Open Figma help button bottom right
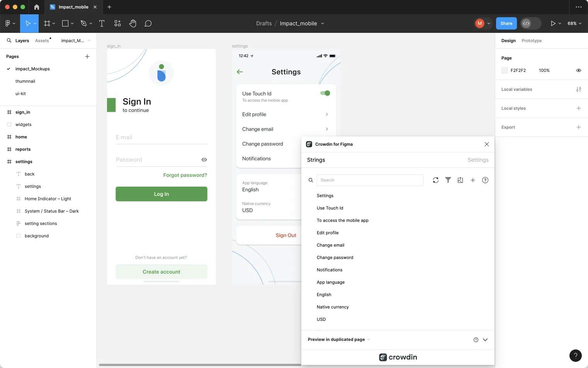Viewport: 588px width, 368px height. pyautogui.click(x=576, y=356)
